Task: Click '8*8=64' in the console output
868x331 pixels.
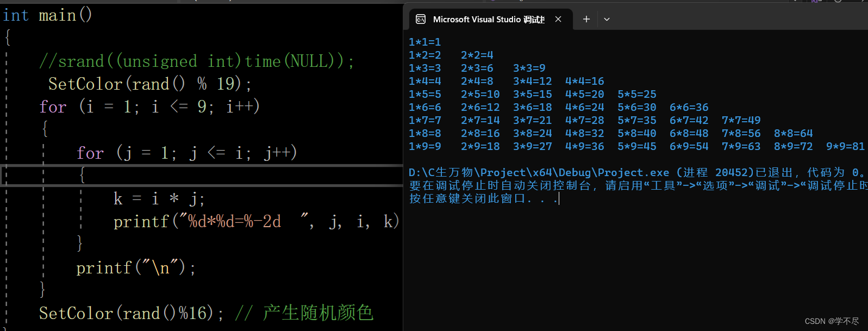Action: tap(794, 133)
